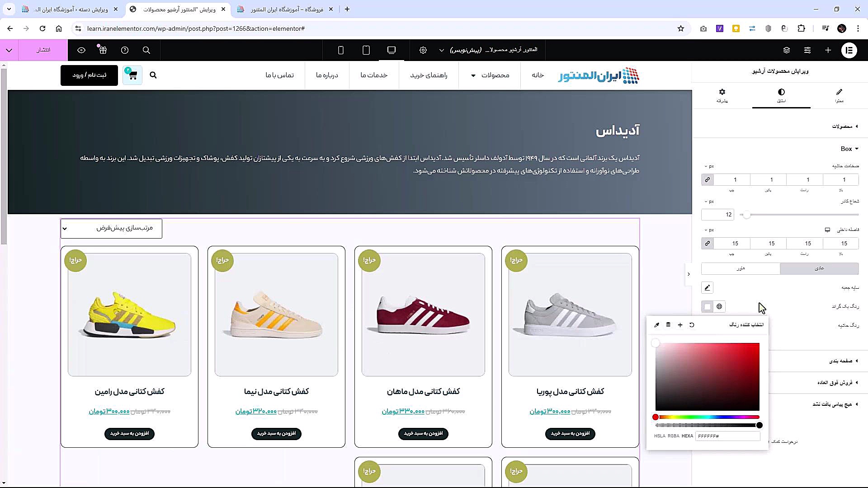Add کفش کتانی مدل پوریا to cart
The height and width of the screenshot is (488, 868).
click(x=570, y=434)
